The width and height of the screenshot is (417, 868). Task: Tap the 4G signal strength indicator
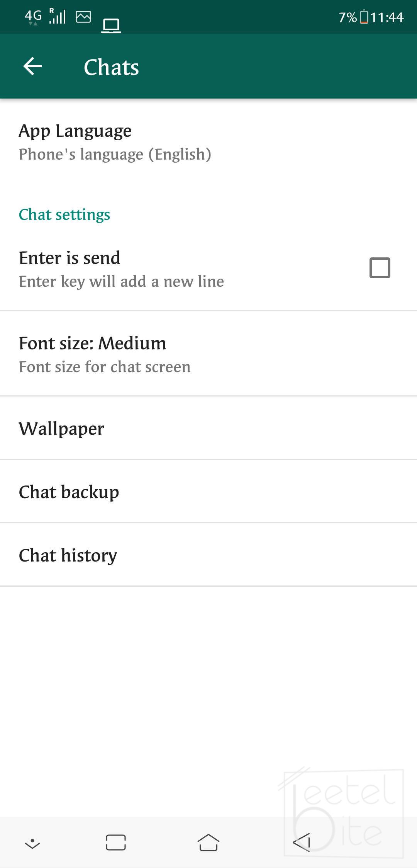tap(45, 17)
